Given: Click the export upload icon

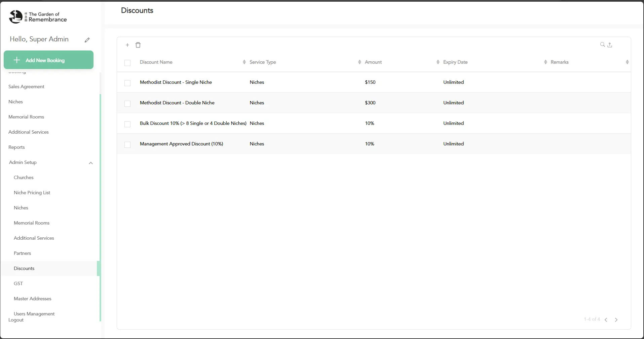Looking at the screenshot, I should pyautogui.click(x=610, y=45).
